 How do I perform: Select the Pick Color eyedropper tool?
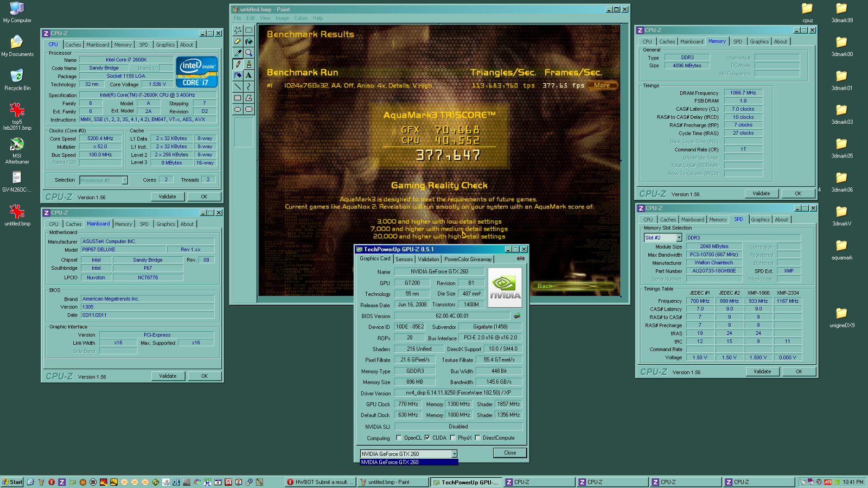(238, 53)
